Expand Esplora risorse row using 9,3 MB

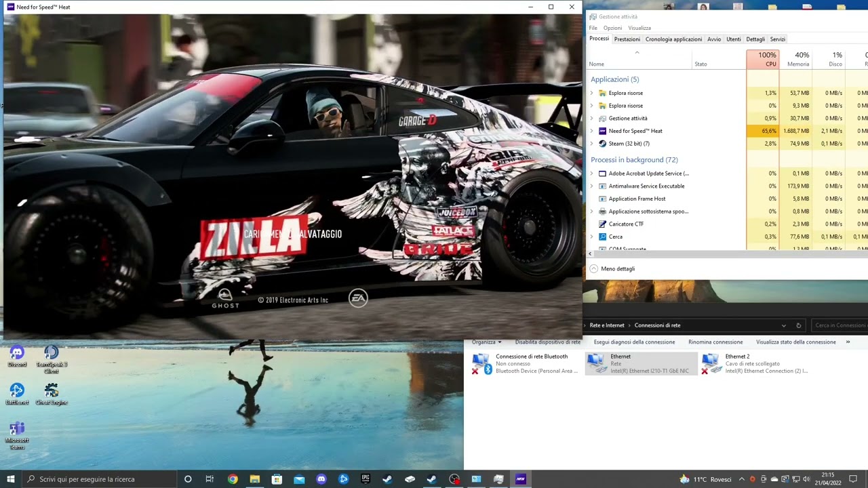click(x=592, y=106)
